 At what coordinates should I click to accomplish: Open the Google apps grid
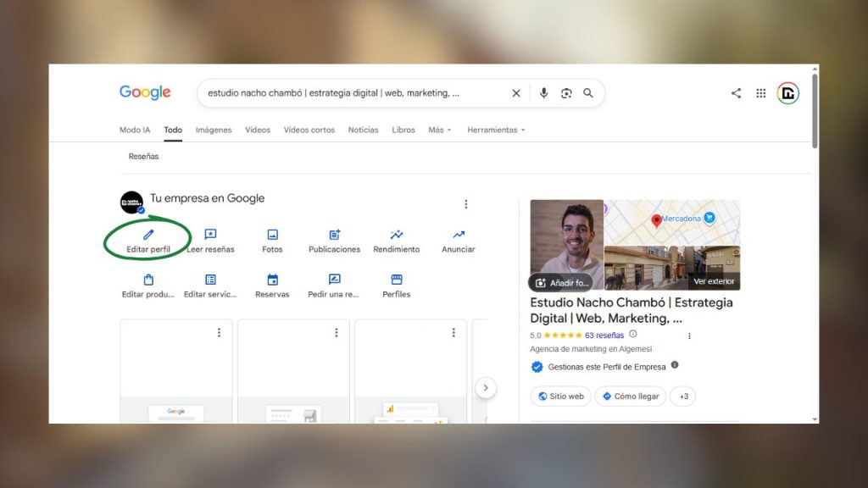tap(761, 93)
